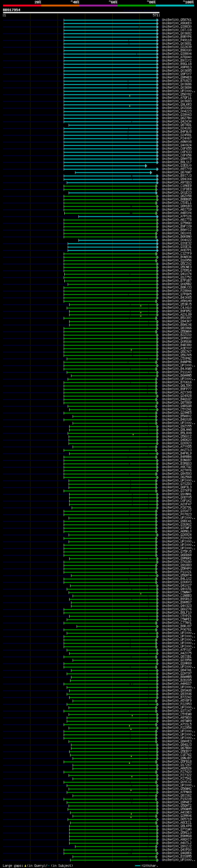Select UniRef100_B2ZSS0 subject
Screen dimensions: 197x868
[x=176, y=335]
